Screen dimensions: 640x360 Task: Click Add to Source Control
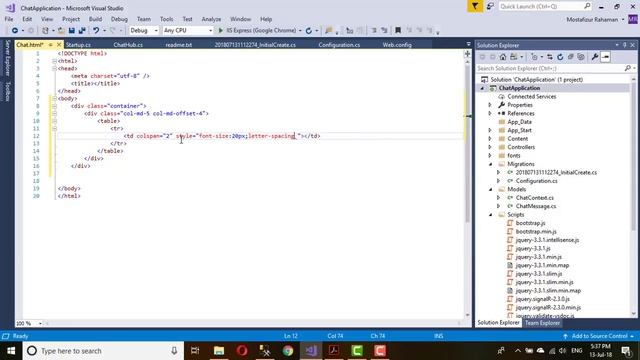(599, 336)
